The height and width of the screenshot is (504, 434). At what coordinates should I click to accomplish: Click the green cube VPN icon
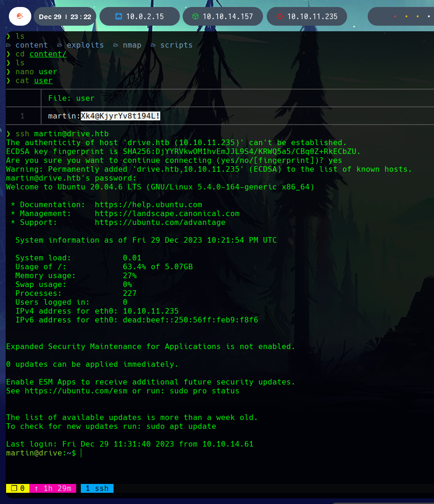195,16
